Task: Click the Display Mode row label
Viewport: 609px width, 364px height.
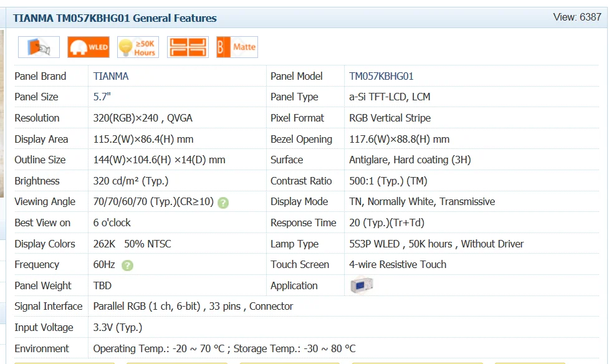Action: pos(299,201)
